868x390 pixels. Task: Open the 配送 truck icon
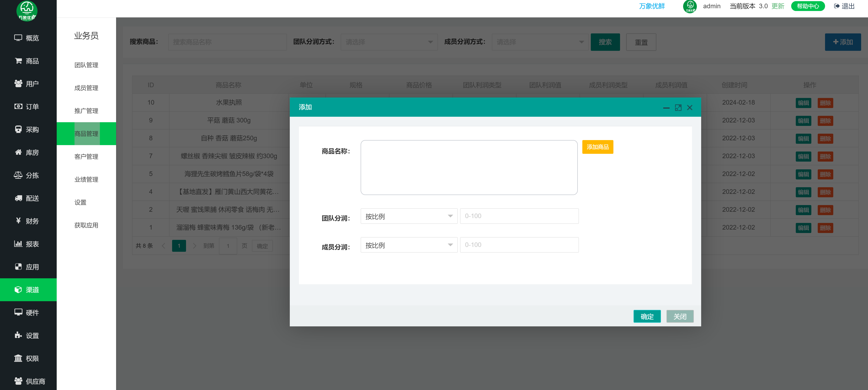(18, 198)
